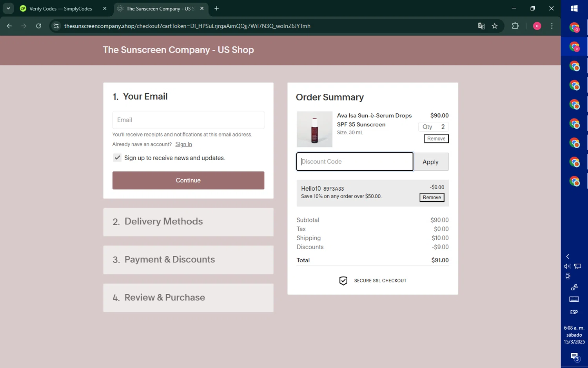The height and width of the screenshot is (368, 588).
Task: Select the Shipping $10.00 value
Action: (440, 238)
